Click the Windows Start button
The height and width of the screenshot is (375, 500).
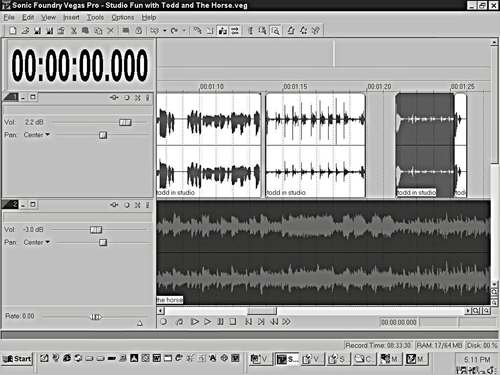(x=17, y=359)
